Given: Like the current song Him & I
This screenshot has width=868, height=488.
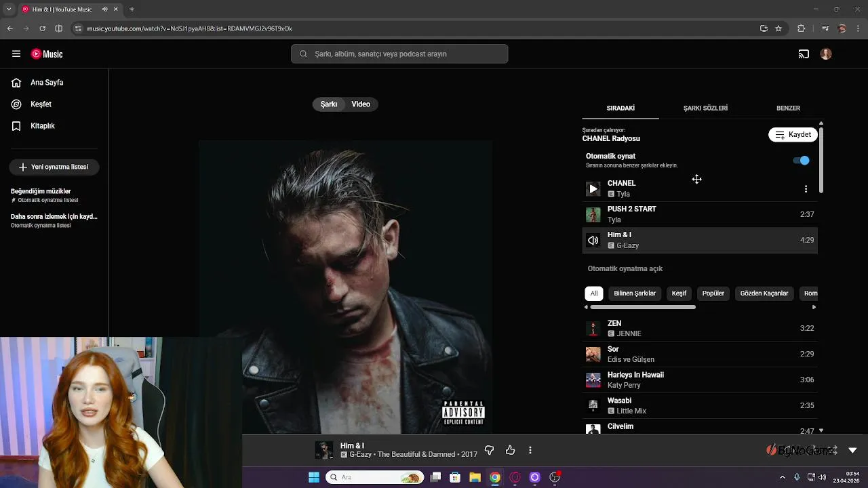Looking at the screenshot, I should point(510,450).
